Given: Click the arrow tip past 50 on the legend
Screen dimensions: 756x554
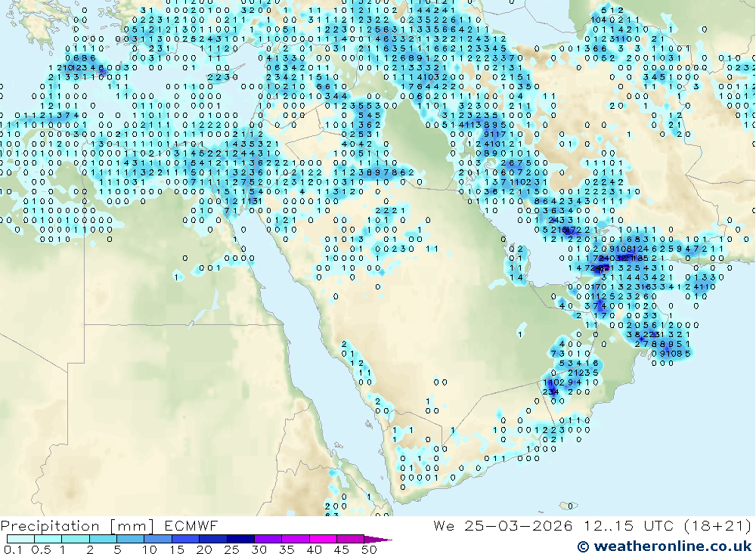Looking at the screenshot, I should [x=379, y=540].
